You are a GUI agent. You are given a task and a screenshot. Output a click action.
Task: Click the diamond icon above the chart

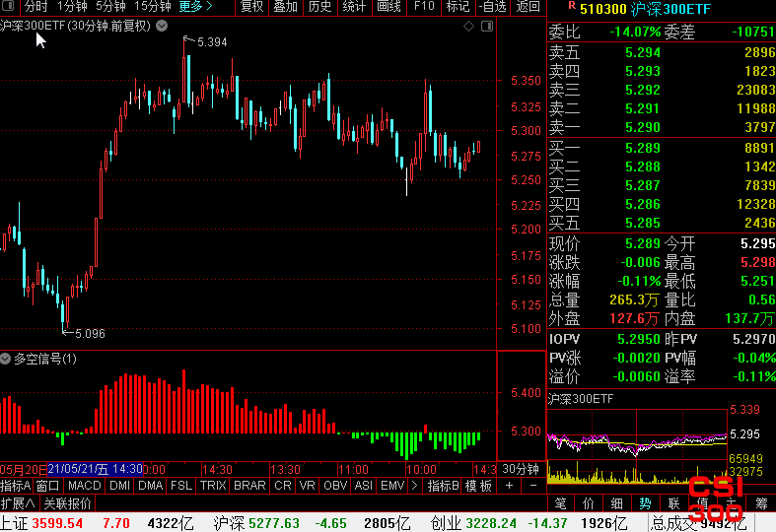tap(468, 27)
